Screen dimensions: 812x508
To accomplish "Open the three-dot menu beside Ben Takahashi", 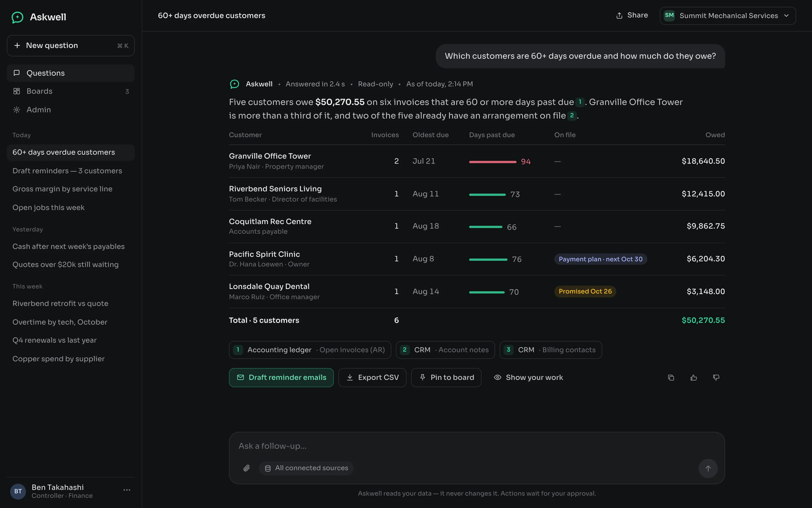I will click(127, 490).
